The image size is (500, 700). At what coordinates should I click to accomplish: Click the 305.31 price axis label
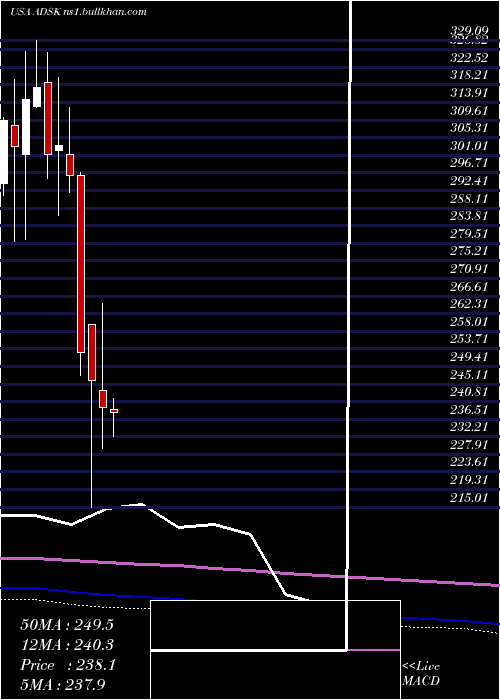coord(469,128)
